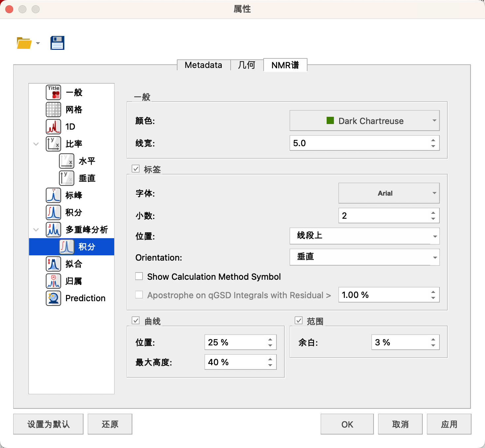This screenshot has width=485, height=448.
Task: Increase the curve 位置 25 % value
Action: click(x=270, y=339)
